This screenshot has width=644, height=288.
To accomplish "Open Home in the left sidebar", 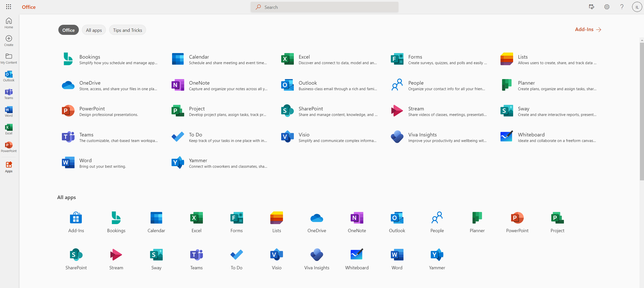I will 9,23.
